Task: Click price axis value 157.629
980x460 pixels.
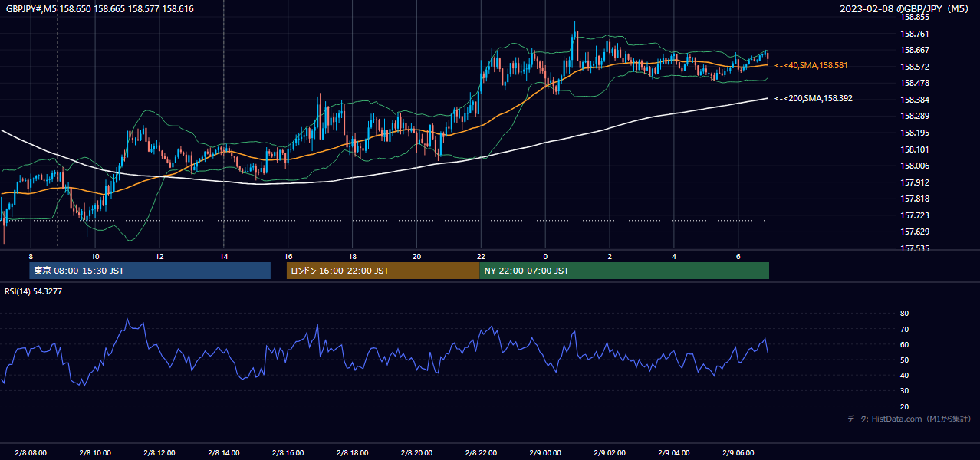Action: pos(914,232)
